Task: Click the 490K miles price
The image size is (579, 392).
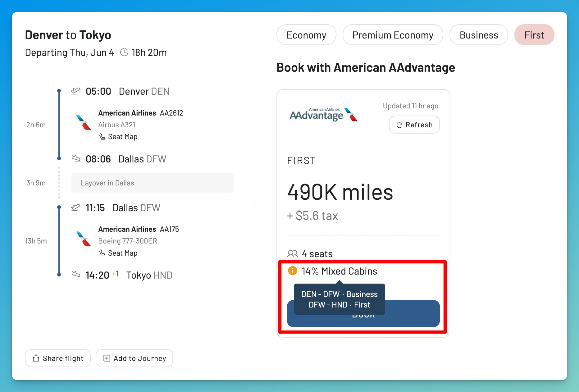Action: tap(340, 192)
